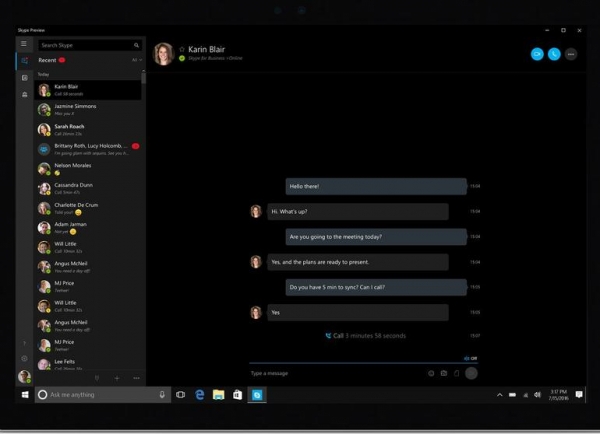Open the emoticon picker in message bar
This screenshot has height=434, width=600.
click(x=431, y=373)
